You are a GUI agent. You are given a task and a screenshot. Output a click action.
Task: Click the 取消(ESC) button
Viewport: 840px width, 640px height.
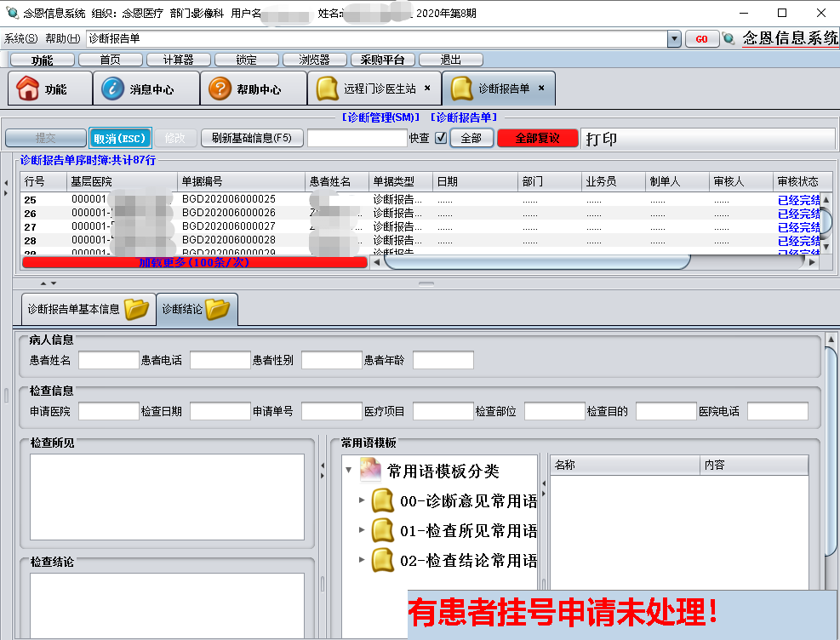(x=120, y=138)
